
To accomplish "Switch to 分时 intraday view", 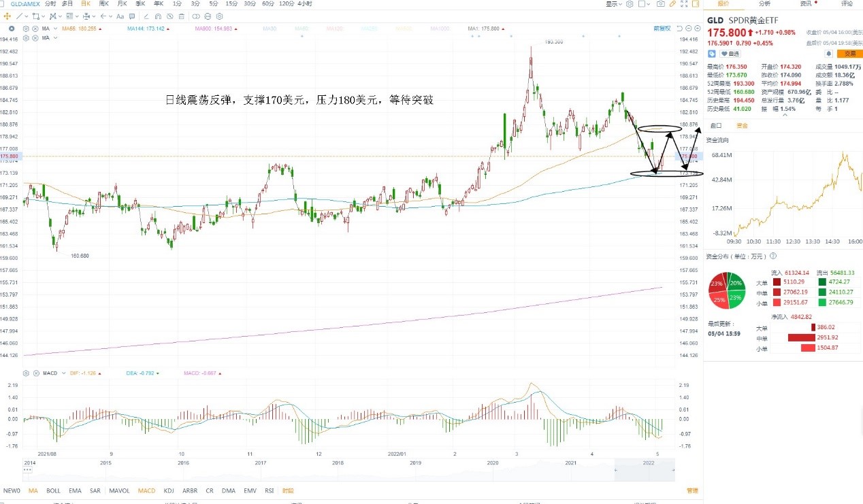I will 50,3.
